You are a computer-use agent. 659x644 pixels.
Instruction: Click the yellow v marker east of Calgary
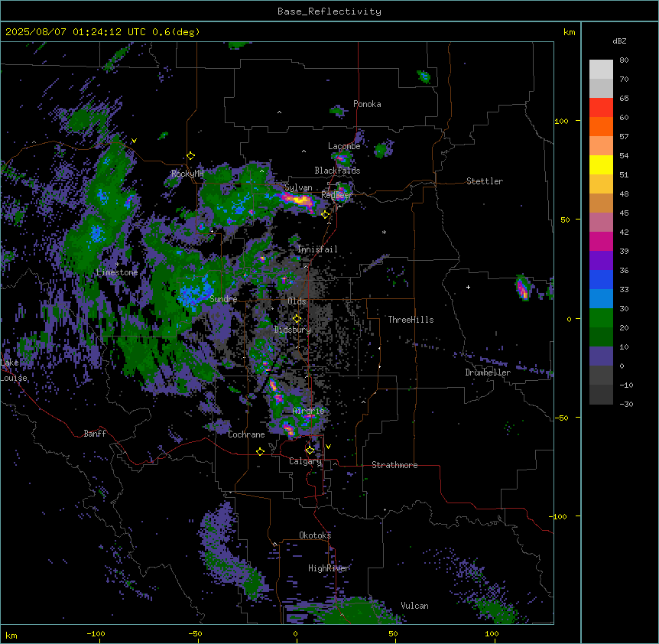tap(328, 447)
